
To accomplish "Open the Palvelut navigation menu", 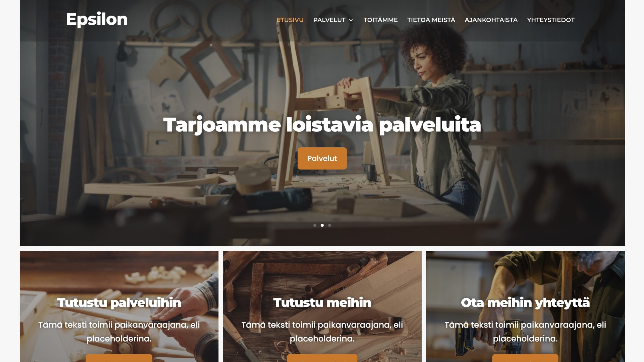I will (329, 20).
